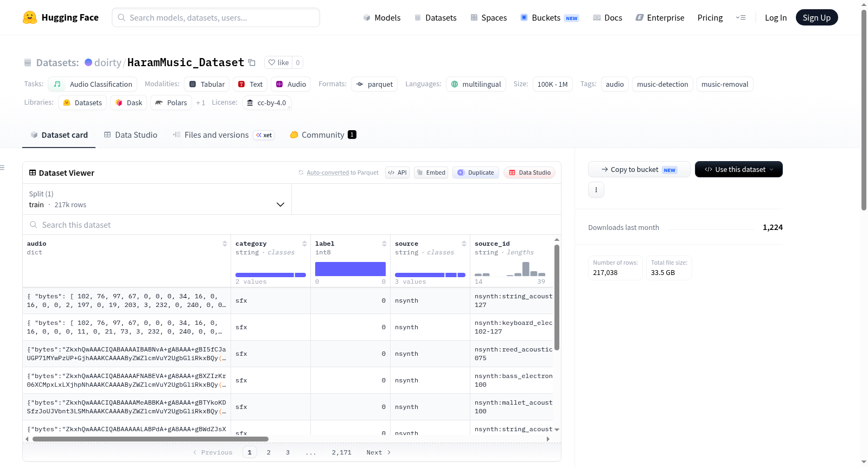Click the Search this dataset field
Viewport: 868px width, 467px height.
pyautogui.click(x=292, y=225)
